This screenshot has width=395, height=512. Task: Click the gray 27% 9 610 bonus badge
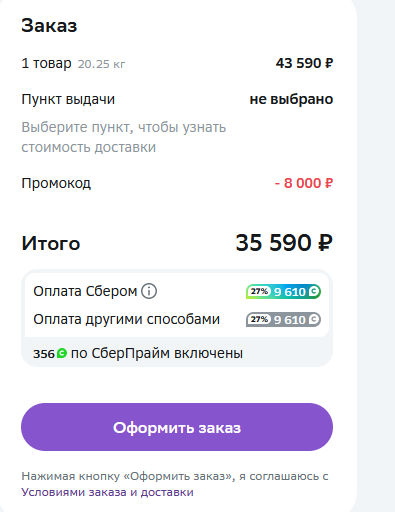pyautogui.click(x=283, y=320)
